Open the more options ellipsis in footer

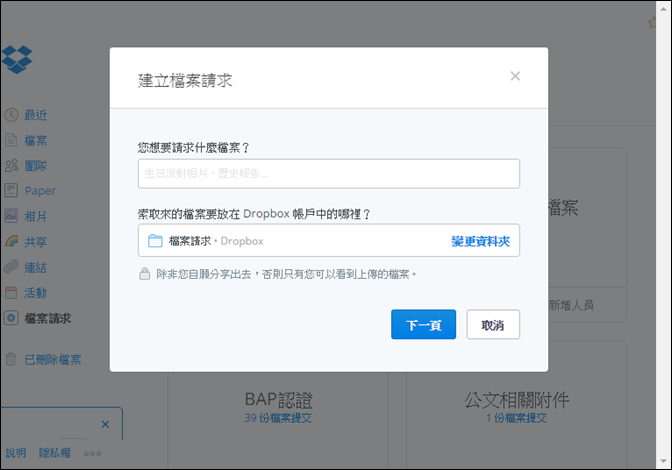tap(93, 453)
